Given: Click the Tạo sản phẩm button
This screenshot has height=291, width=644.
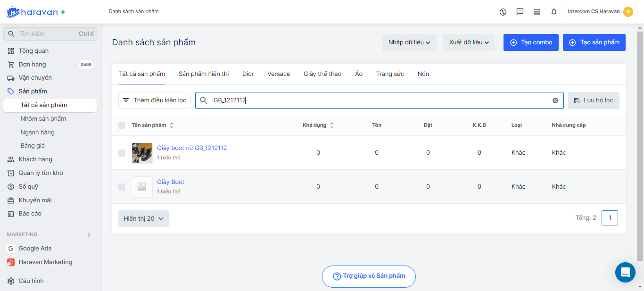Looking at the screenshot, I should [594, 42].
